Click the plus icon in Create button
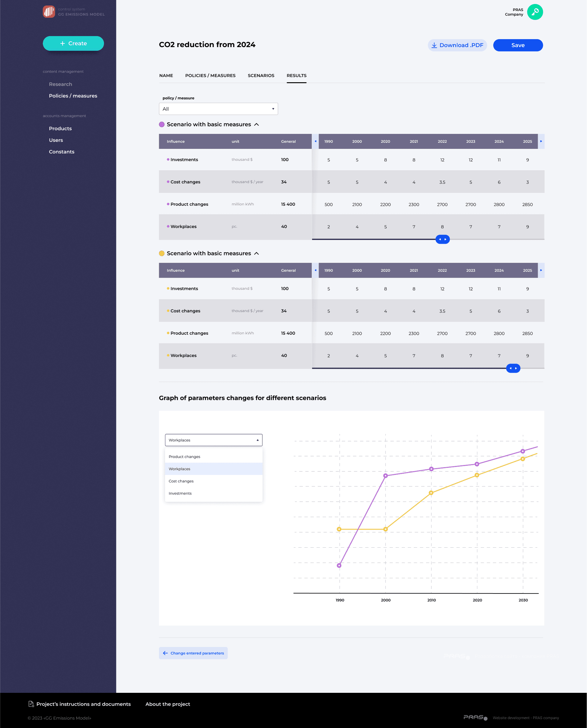This screenshot has height=728, width=587. click(x=63, y=43)
